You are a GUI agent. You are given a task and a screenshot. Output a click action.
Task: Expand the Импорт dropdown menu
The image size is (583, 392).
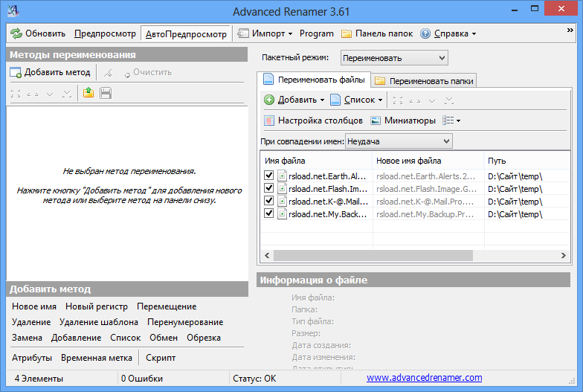click(x=265, y=33)
